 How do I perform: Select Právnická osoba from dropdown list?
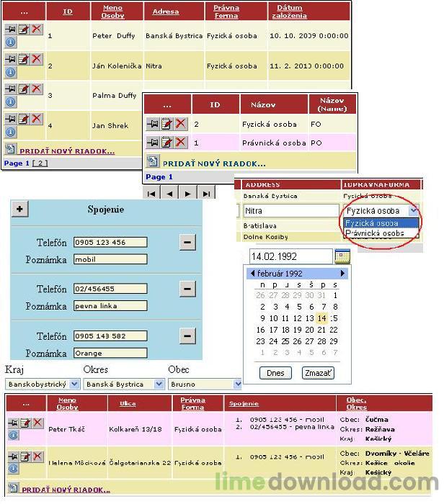pyautogui.click(x=381, y=233)
